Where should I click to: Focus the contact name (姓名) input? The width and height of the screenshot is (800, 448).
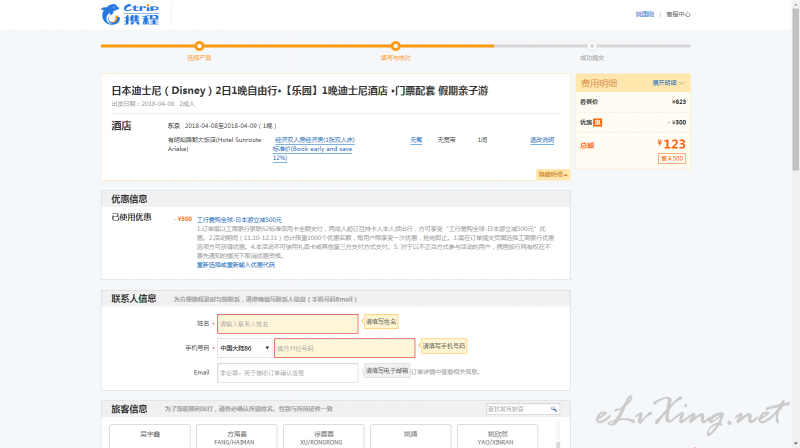pos(288,324)
